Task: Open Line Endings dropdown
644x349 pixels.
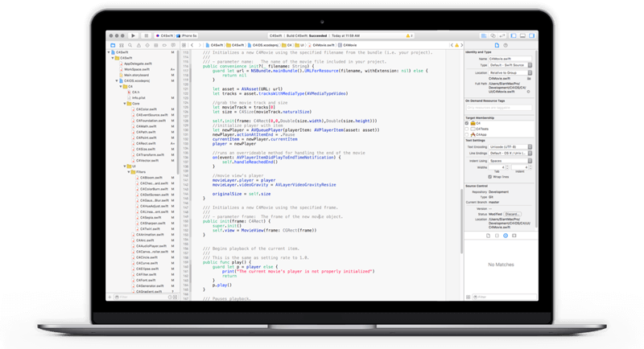Action: 510,154
